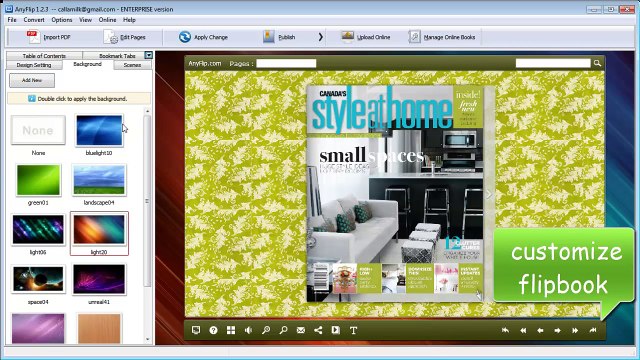Screen dimensions: 640x360
Task: Click the flipbook search magnifier icon
Action: click(597, 63)
